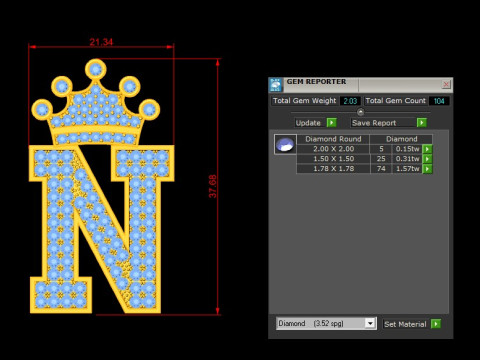
Task: Click the 1.50 X 1.50 size cell
Action: [x=333, y=159]
